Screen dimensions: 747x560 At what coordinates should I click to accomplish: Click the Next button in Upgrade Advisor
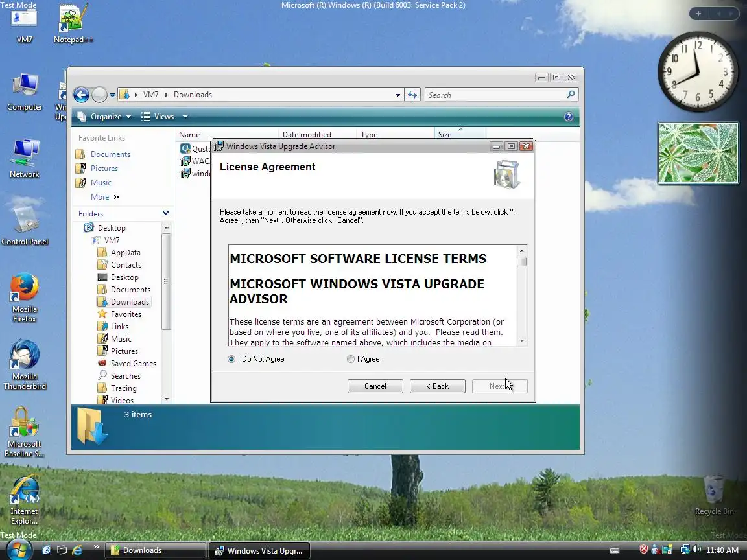point(499,386)
